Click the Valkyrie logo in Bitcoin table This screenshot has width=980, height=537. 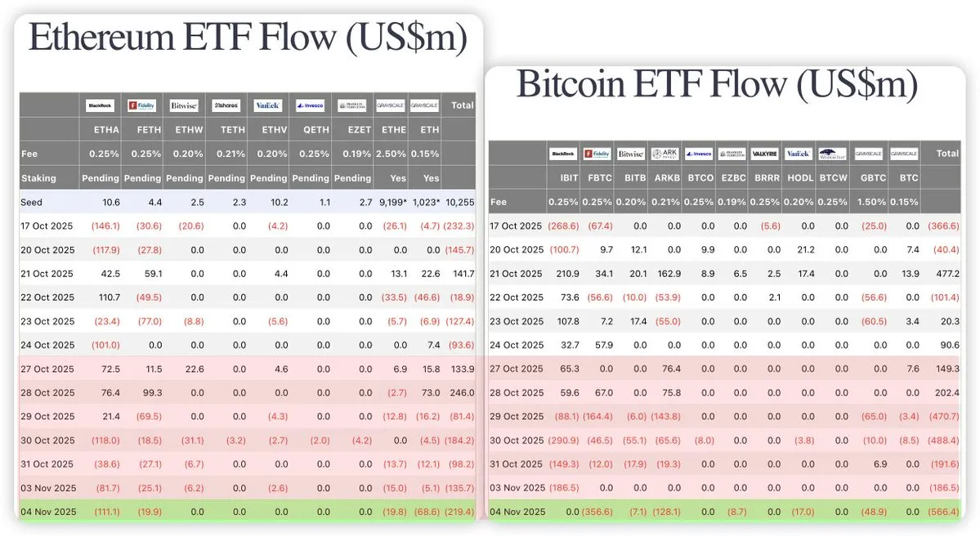tap(763, 154)
